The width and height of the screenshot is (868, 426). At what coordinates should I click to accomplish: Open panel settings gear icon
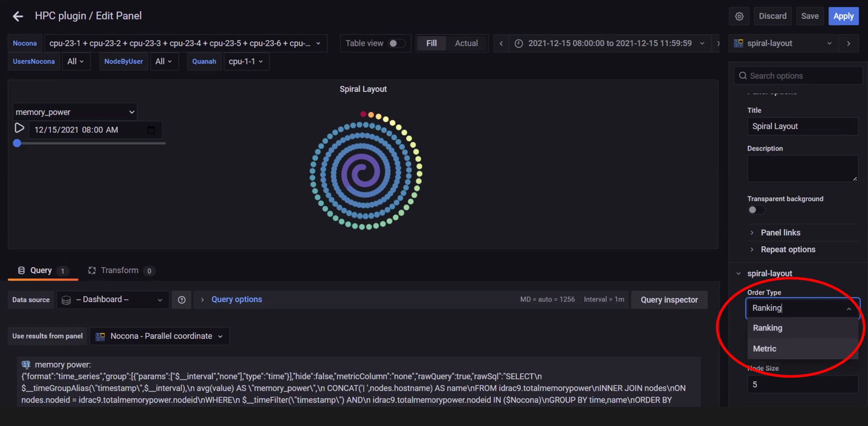click(x=739, y=16)
